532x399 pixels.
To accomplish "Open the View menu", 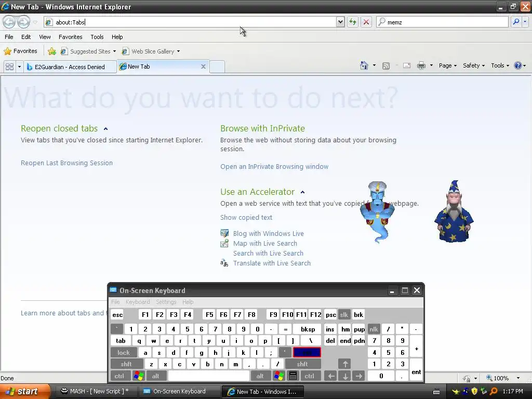I will 45,37.
